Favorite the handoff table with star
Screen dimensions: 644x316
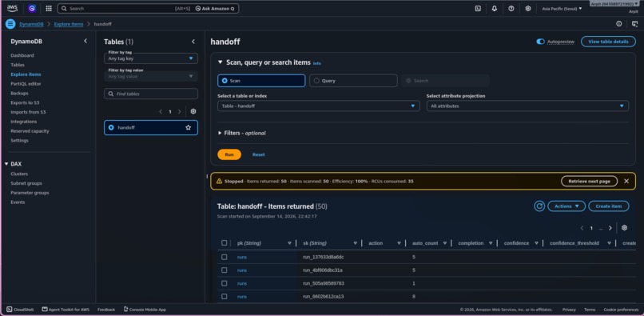click(188, 127)
